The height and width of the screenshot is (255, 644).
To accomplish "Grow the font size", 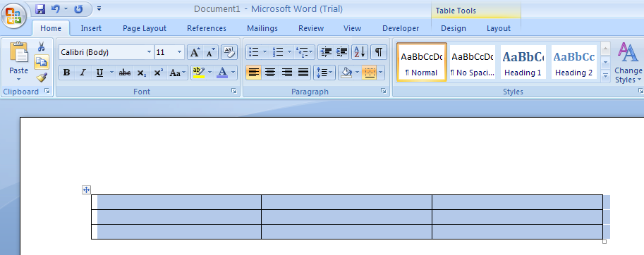I will pyautogui.click(x=195, y=52).
